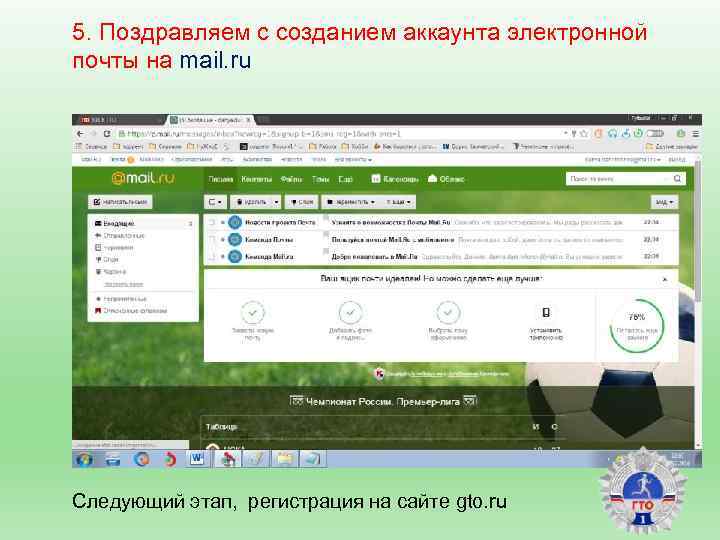The height and width of the screenshot is (540, 720).
Task: Click avatar of Новости проекта Почта sender
Action: tap(235, 222)
